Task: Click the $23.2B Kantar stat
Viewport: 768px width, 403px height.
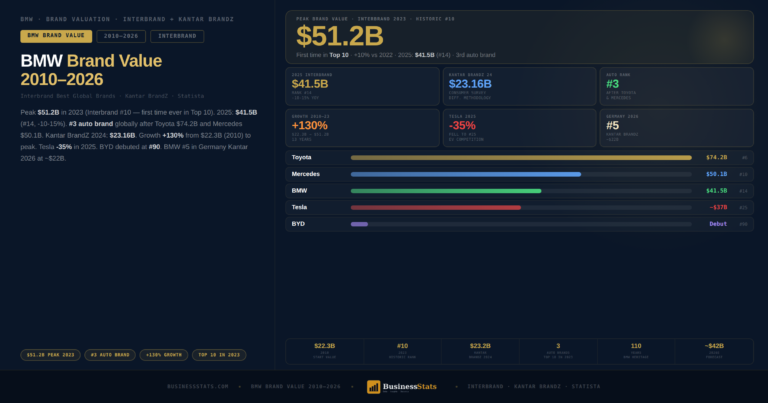Action: click(x=480, y=351)
